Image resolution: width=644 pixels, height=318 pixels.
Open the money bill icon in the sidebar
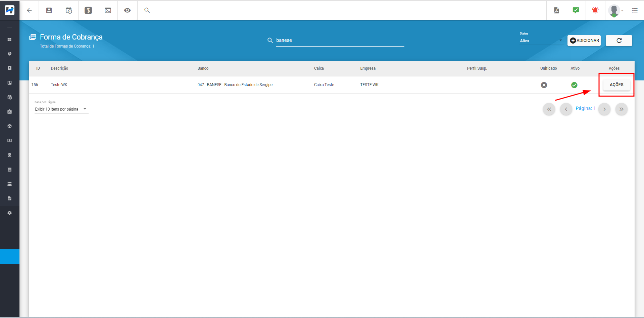(10, 140)
